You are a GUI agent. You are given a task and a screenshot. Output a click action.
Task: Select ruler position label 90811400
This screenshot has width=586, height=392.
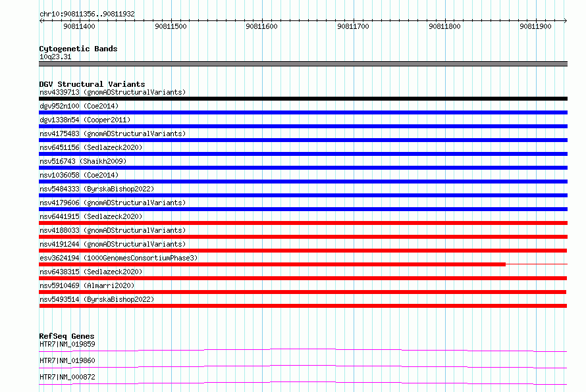point(79,26)
